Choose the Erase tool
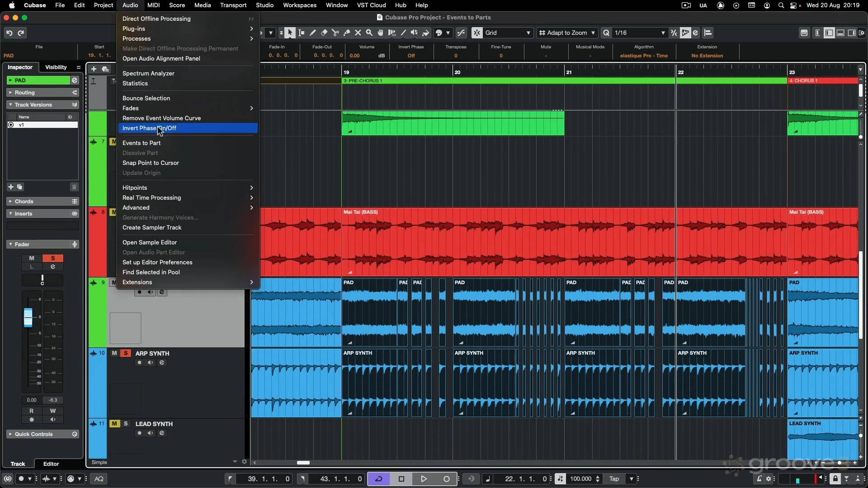This screenshot has width=868, height=488. [x=324, y=33]
